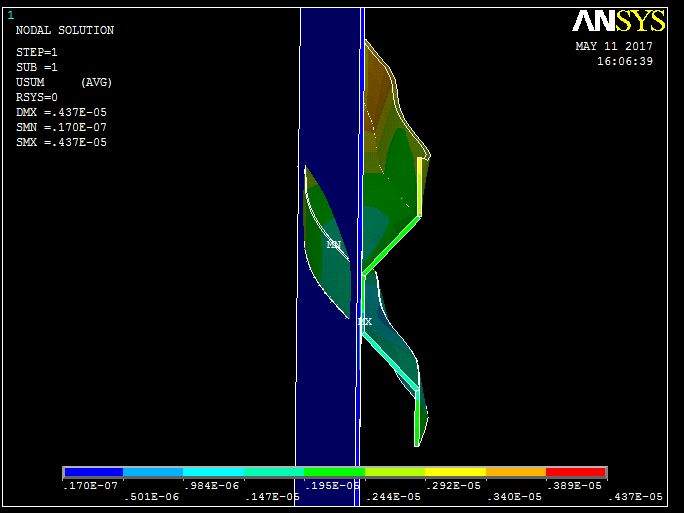
Task: Click the cyan legend color band
Action: [213, 472]
